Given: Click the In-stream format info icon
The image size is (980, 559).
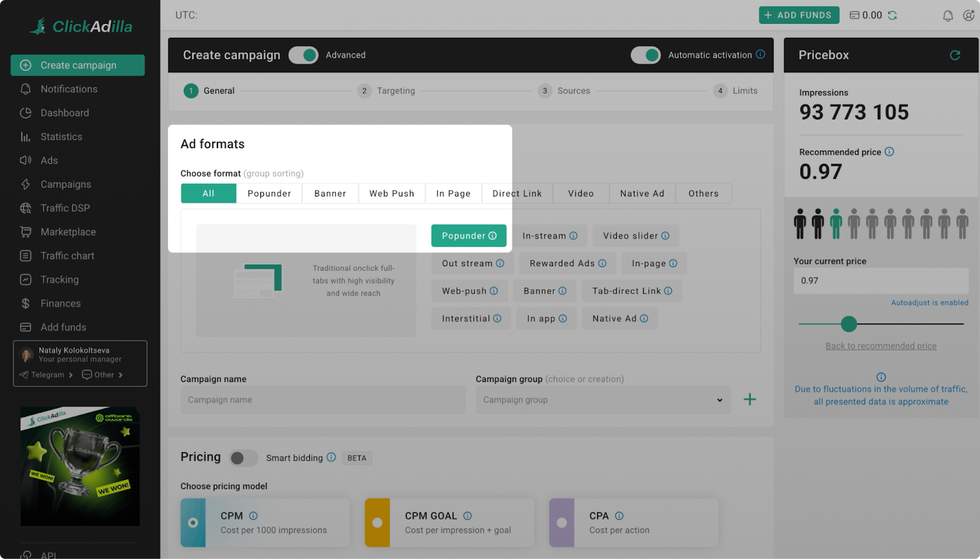Looking at the screenshot, I should click(x=573, y=236).
